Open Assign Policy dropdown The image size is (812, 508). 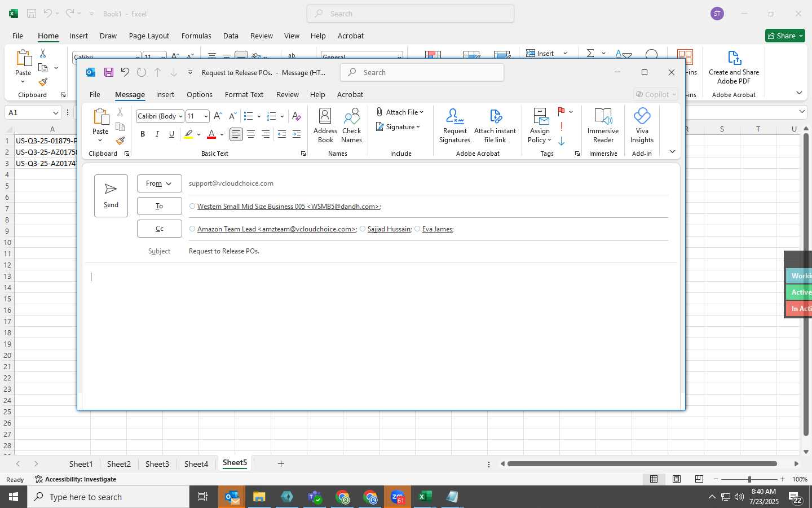540,126
